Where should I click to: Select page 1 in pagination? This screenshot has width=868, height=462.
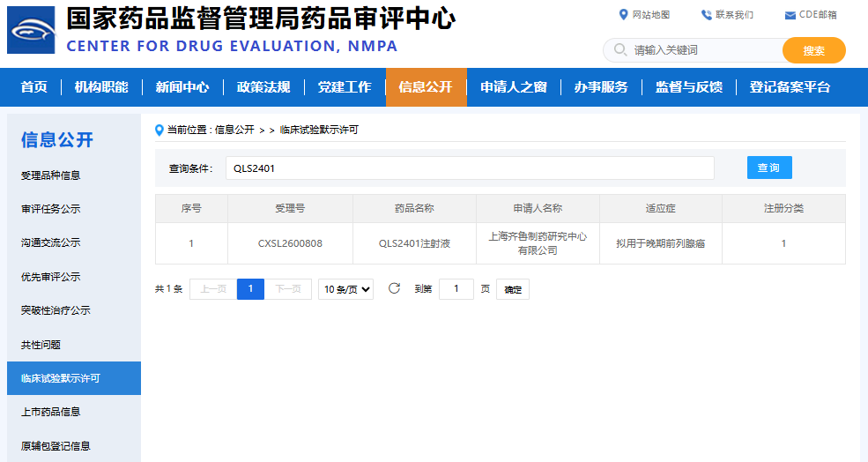click(x=250, y=289)
